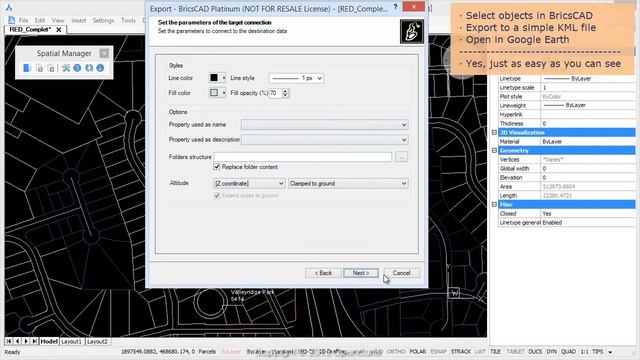Jump to first layout tab arrow
Screen dimensions: 640x360
click(x=9, y=341)
